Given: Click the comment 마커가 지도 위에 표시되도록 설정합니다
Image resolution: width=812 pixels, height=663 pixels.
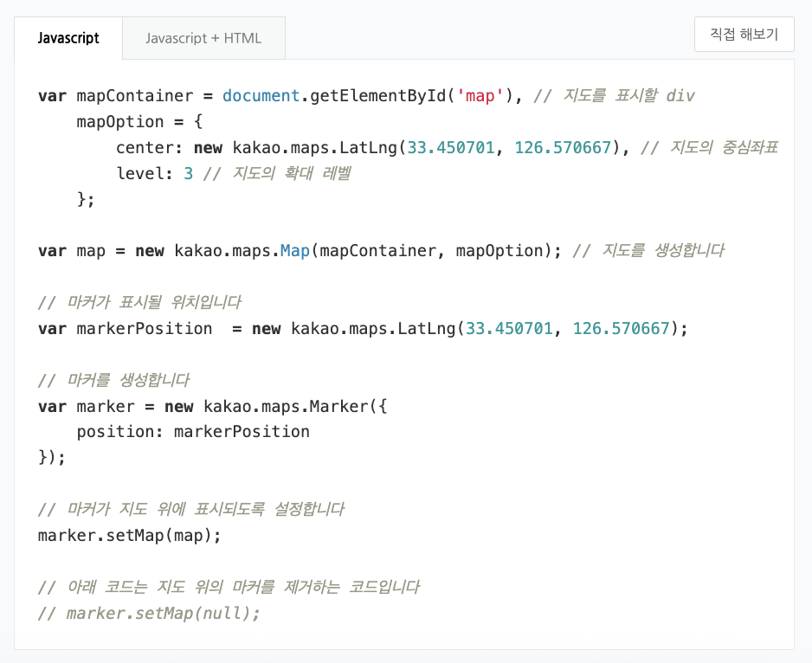Looking at the screenshot, I should click(x=191, y=509).
